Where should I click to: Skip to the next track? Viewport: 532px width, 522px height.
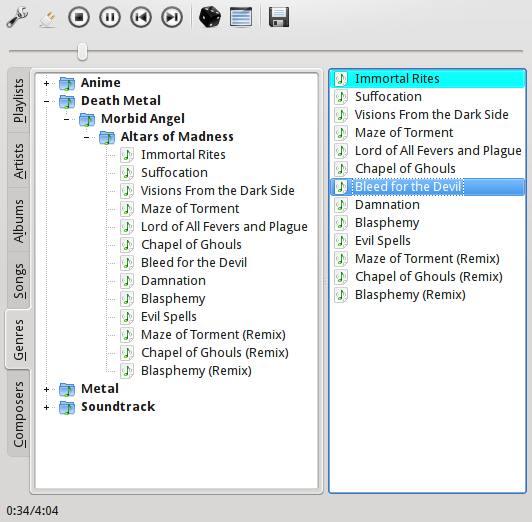172,17
